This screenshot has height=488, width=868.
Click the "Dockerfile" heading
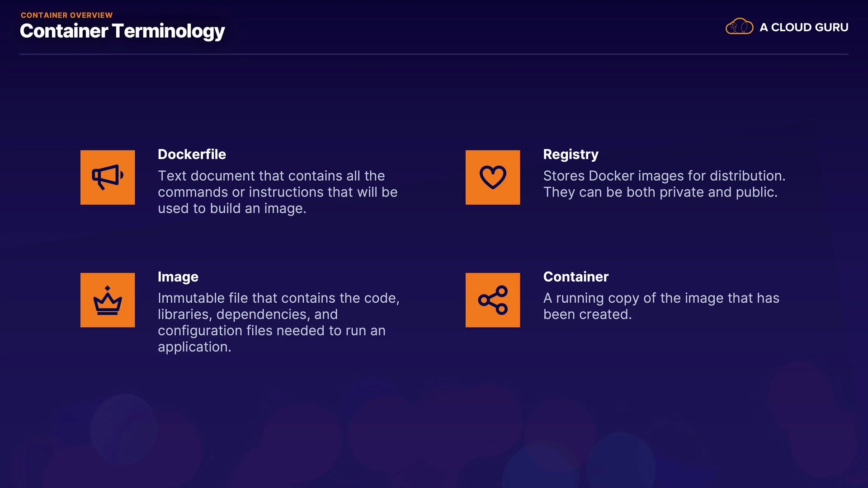pos(192,155)
